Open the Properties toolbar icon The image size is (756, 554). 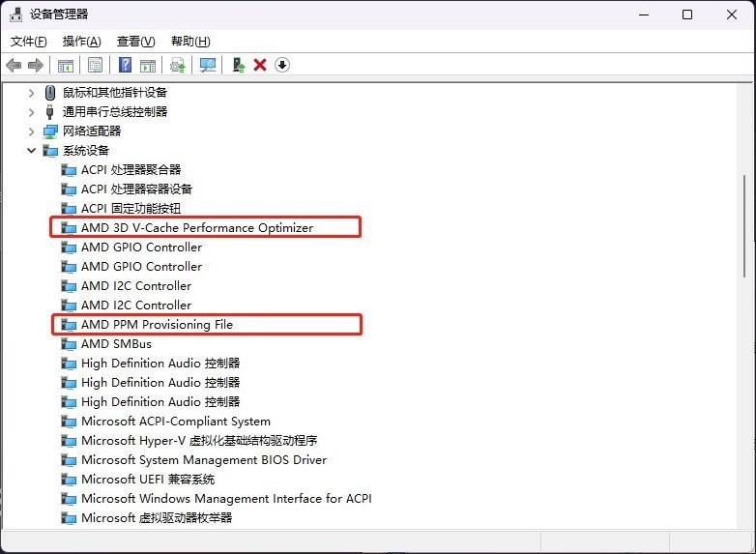coord(95,65)
